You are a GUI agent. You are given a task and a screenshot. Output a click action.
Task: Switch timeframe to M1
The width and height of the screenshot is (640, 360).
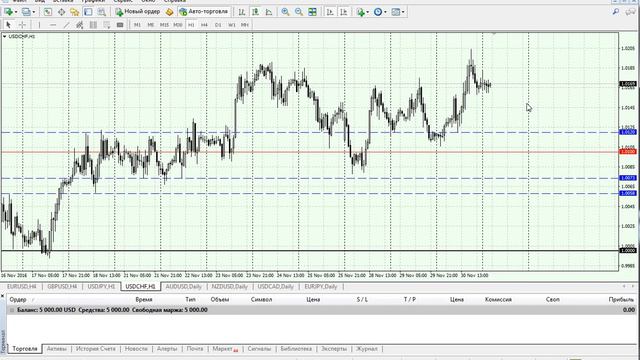click(137, 25)
